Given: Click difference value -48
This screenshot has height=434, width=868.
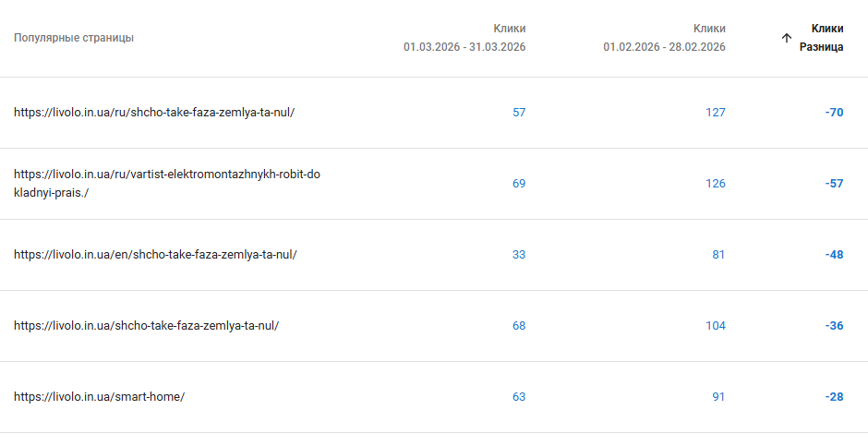Looking at the screenshot, I should (834, 255).
